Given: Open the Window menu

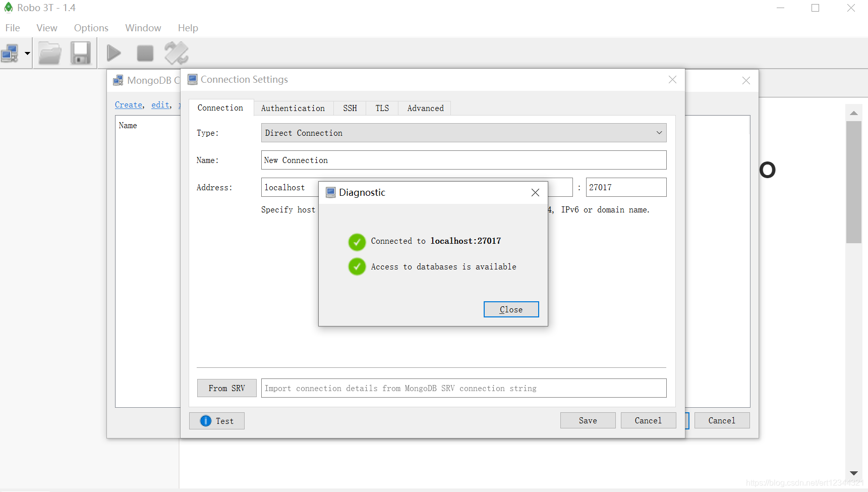Looking at the screenshot, I should click(143, 28).
